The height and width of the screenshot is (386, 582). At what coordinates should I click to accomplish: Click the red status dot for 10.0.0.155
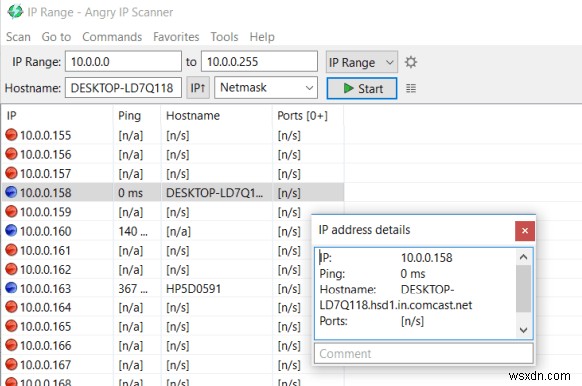click(11, 135)
